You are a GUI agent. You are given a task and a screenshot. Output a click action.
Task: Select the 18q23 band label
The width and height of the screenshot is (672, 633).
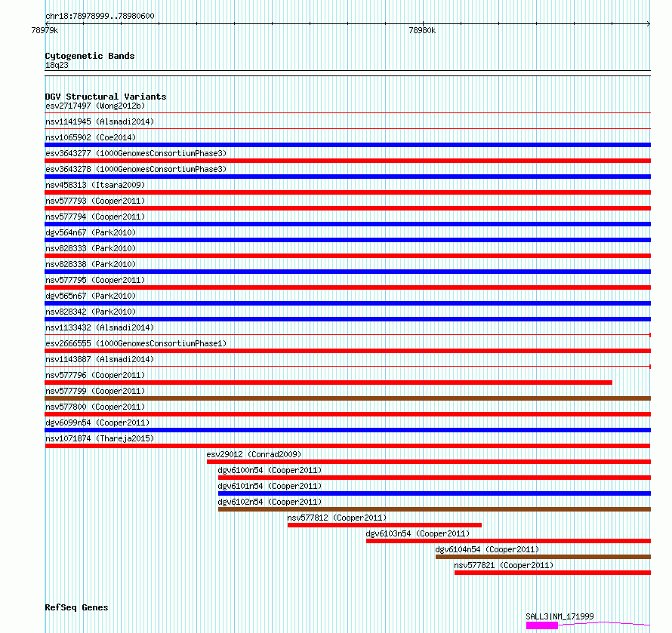(57, 65)
